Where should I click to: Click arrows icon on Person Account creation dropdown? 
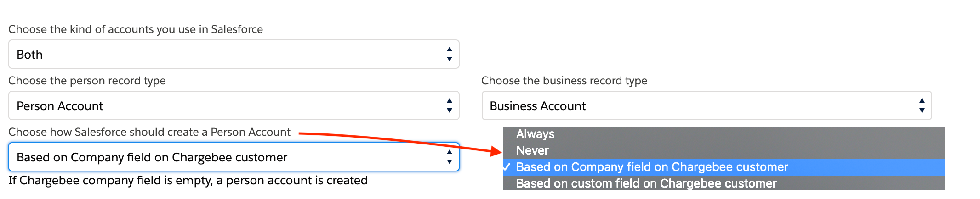449,157
